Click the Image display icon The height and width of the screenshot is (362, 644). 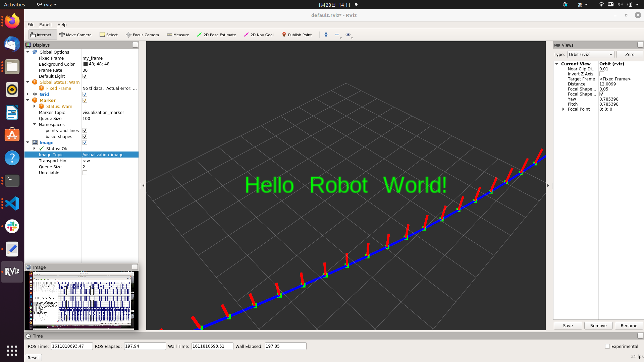(35, 142)
